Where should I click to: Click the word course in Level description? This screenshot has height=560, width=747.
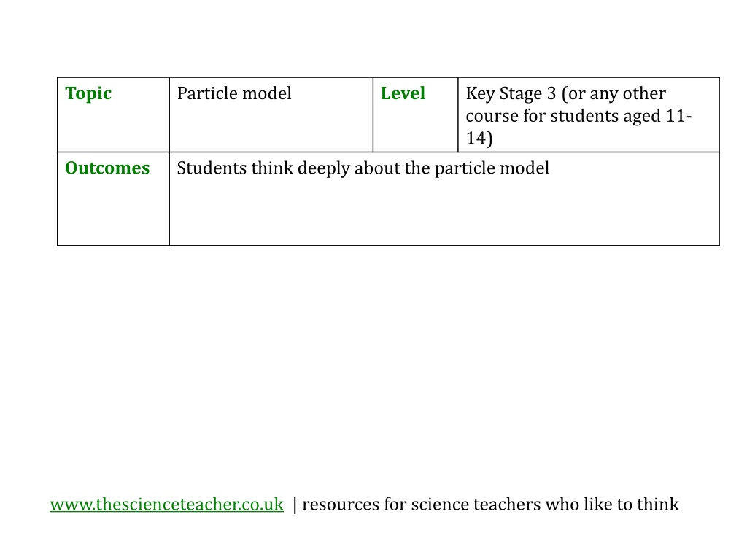[x=492, y=116]
